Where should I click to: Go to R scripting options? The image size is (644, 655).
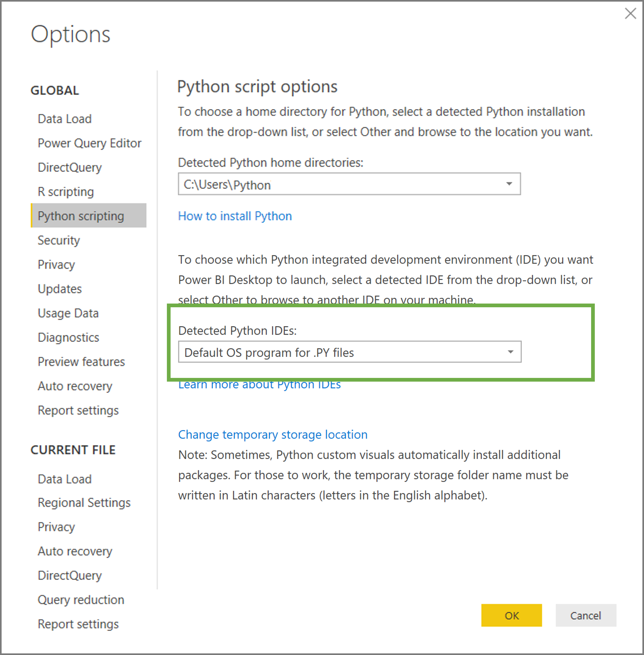click(66, 192)
